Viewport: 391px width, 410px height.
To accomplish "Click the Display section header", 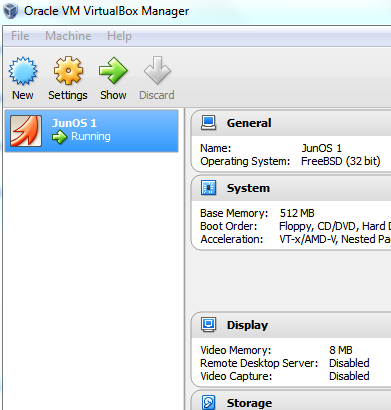I will click(291, 325).
